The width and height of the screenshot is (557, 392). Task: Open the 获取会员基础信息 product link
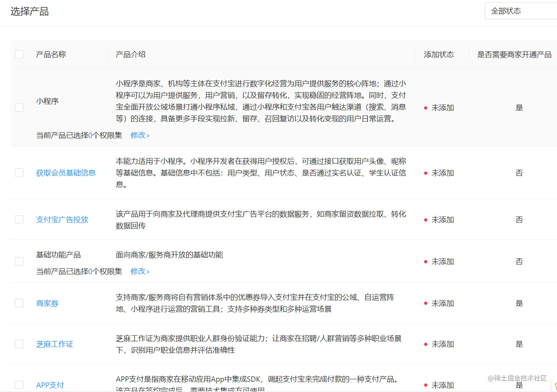pyautogui.click(x=66, y=173)
